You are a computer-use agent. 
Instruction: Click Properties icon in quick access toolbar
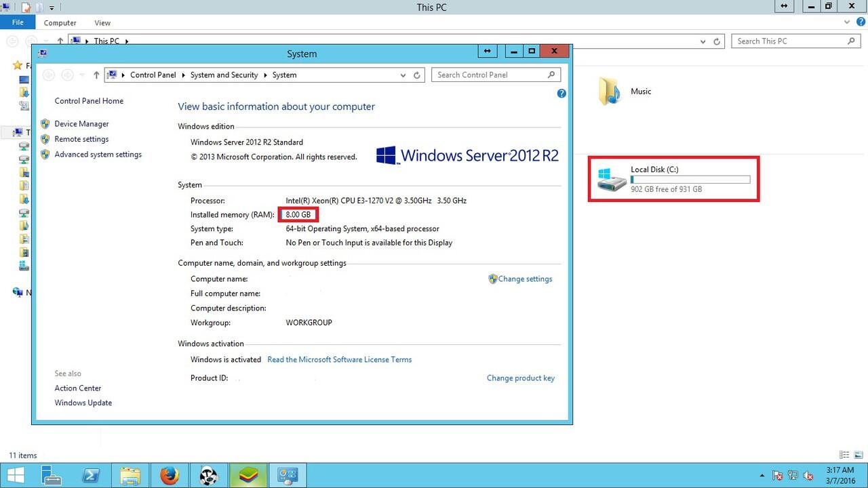pyautogui.click(x=26, y=7)
